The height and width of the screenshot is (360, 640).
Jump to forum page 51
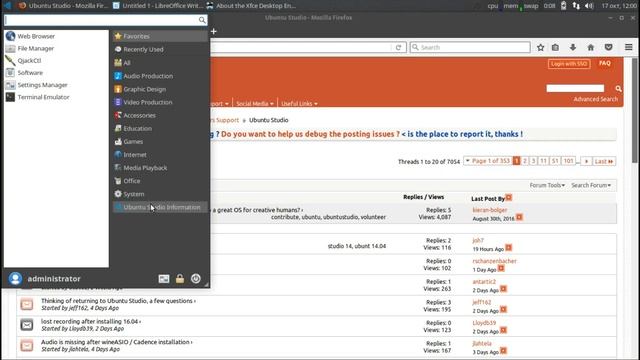(x=555, y=161)
